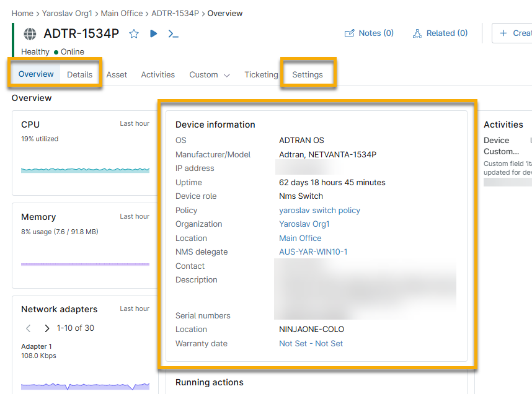Switch to the Ticketing tab

[x=261, y=75]
